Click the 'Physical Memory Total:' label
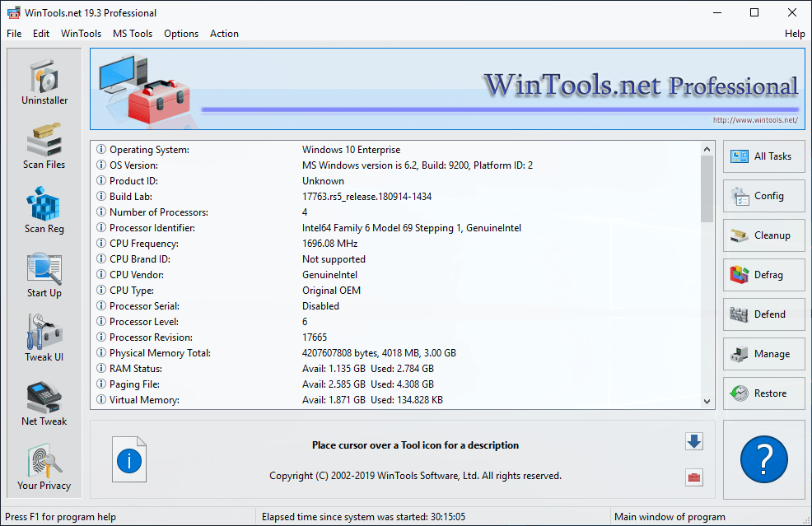 160,353
